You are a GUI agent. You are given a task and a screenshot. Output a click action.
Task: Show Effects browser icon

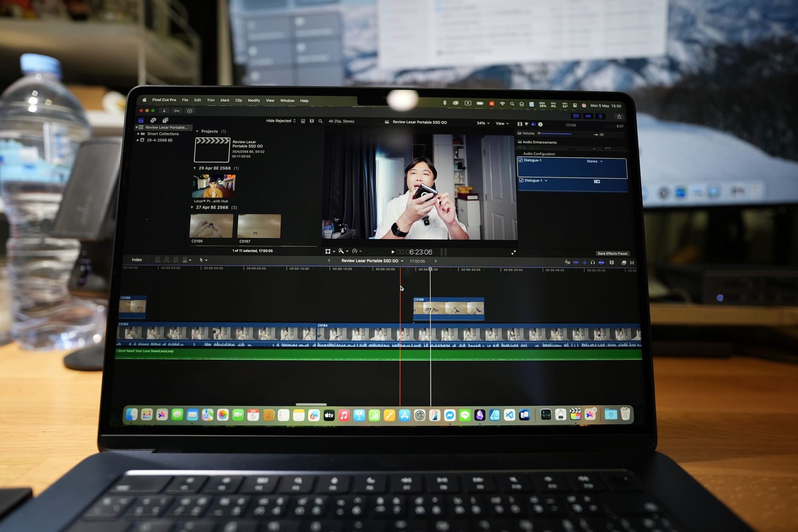coord(624,263)
